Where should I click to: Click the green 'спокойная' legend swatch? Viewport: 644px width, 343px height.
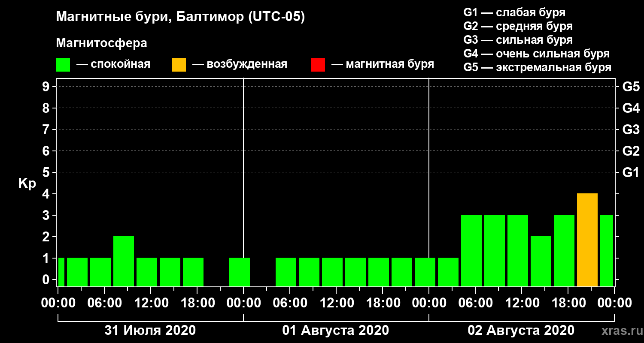[x=63, y=65]
